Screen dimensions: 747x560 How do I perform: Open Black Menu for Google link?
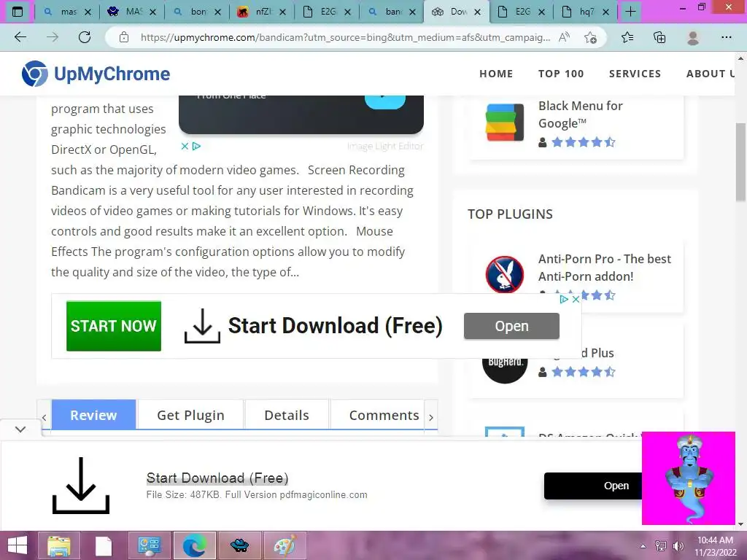[580, 114]
